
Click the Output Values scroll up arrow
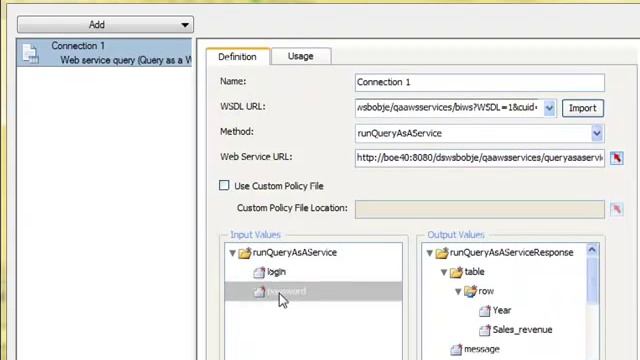click(x=592, y=250)
